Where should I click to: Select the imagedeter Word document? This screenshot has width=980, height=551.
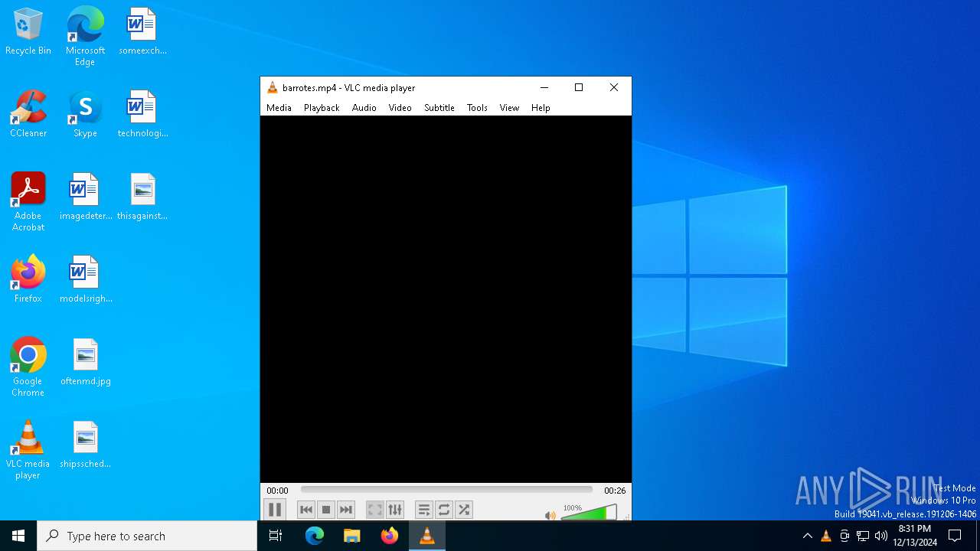tap(85, 197)
